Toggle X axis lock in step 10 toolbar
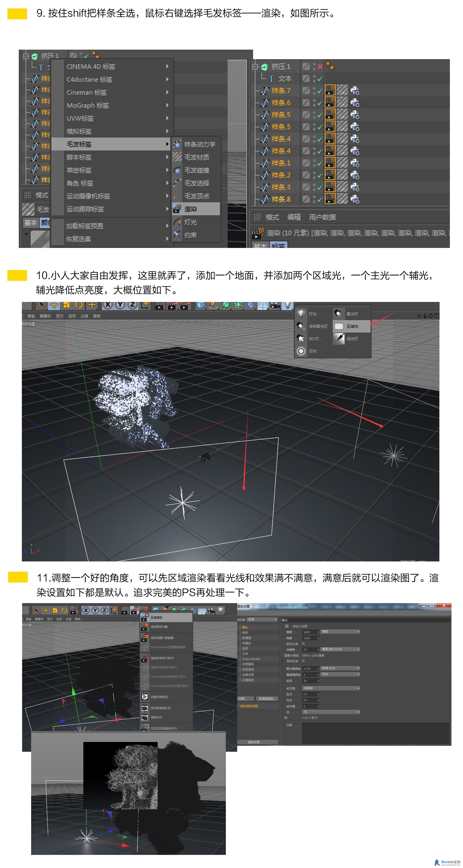 click(108, 305)
